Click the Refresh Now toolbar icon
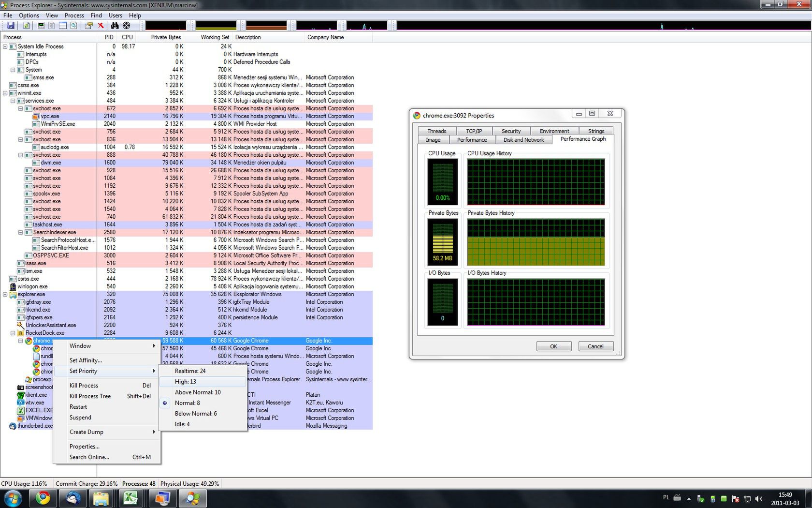 click(27, 26)
